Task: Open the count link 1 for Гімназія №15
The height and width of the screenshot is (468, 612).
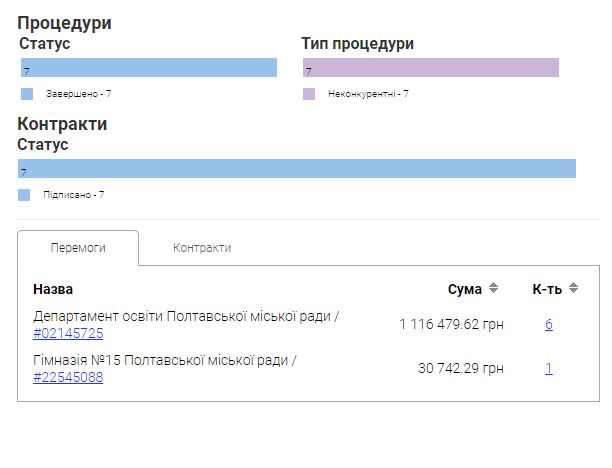Action: (x=549, y=368)
